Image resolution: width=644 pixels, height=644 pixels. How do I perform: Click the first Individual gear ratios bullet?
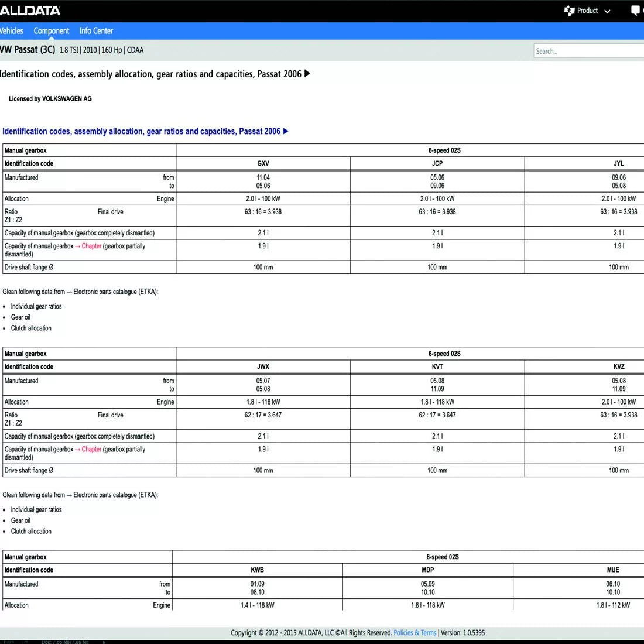(36, 306)
